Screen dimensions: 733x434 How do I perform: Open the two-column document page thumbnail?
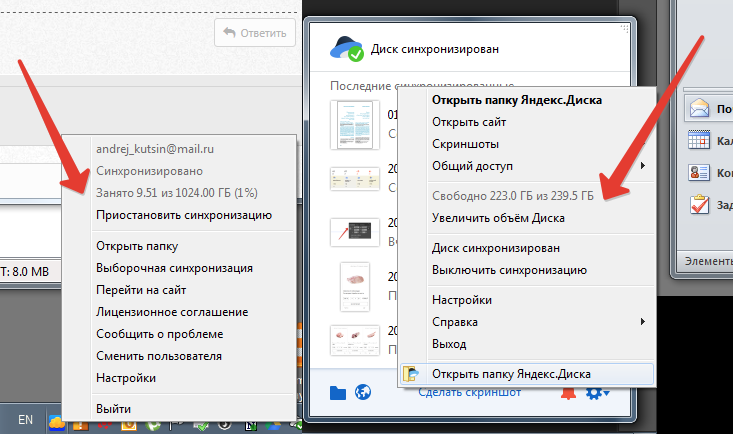click(355, 125)
